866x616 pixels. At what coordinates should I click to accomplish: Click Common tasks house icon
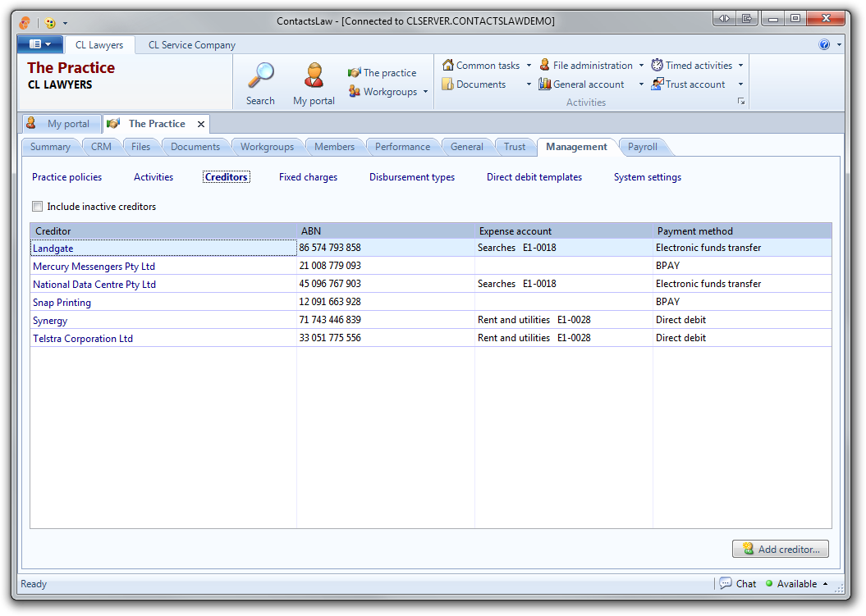[448, 65]
